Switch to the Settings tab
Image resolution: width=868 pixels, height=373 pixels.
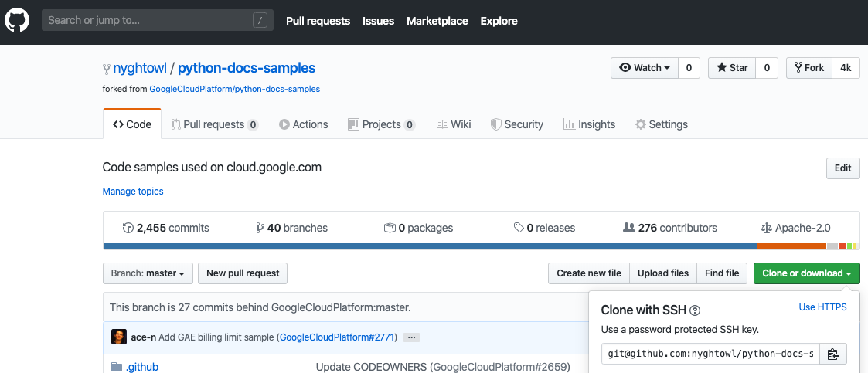(x=662, y=124)
